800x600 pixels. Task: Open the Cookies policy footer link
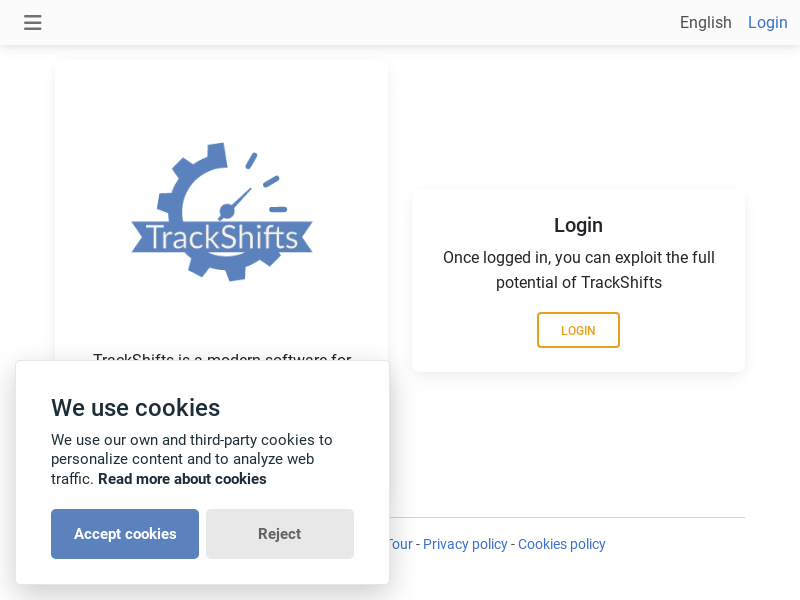pyautogui.click(x=561, y=544)
